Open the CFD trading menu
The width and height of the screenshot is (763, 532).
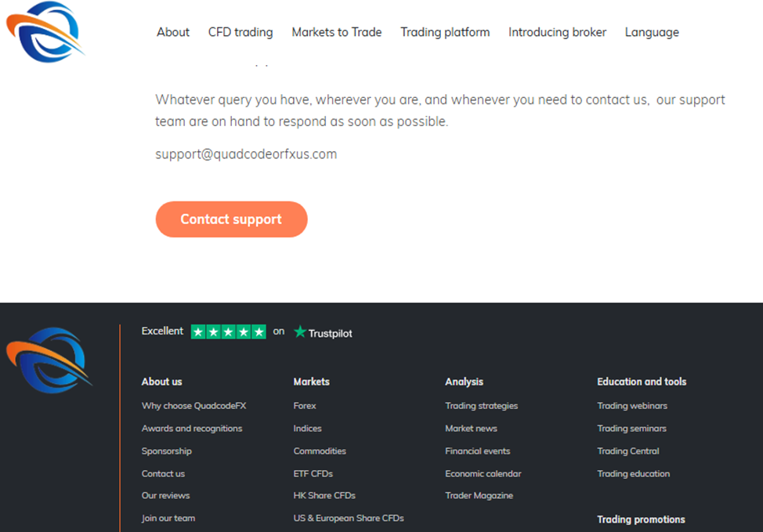point(240,32)
